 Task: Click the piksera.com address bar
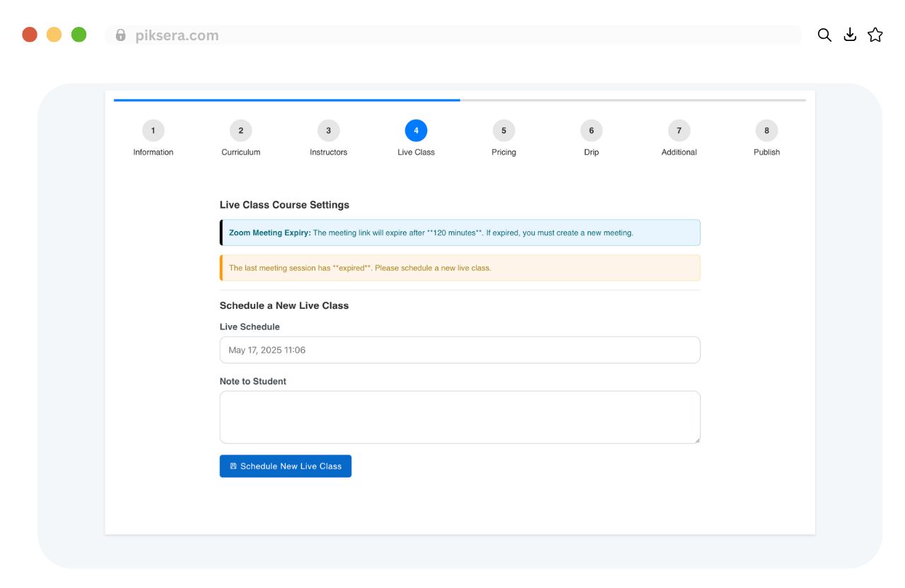(x=452, y=35)
